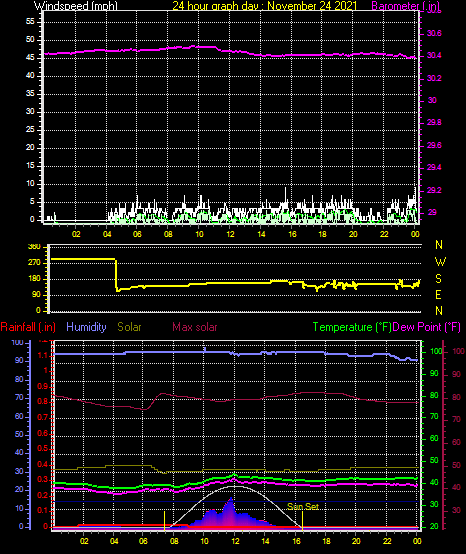Click the Sun Set marker label

pyautogui.click(x=303, y=507)
